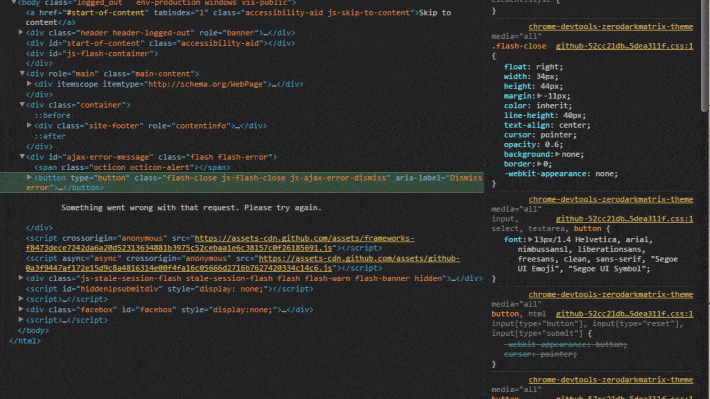Screen dimensions: 710x399
Task: Open the frameworks script src URL
Action: [220, 243]
